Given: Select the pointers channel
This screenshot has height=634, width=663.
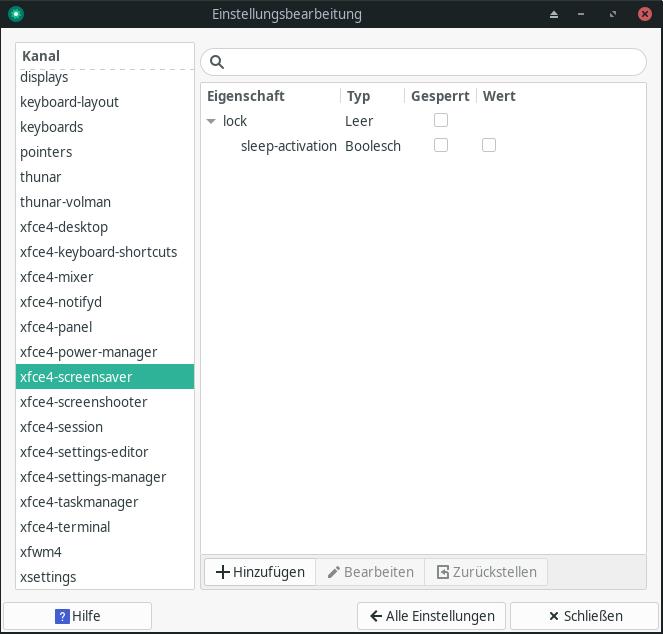Looking at the screenshot, I should click(105, 152).
